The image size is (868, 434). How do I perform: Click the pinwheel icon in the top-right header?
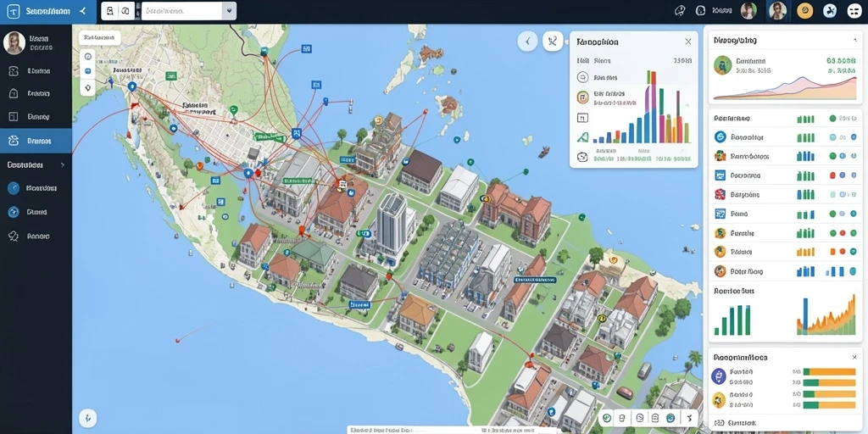[830, 10]
